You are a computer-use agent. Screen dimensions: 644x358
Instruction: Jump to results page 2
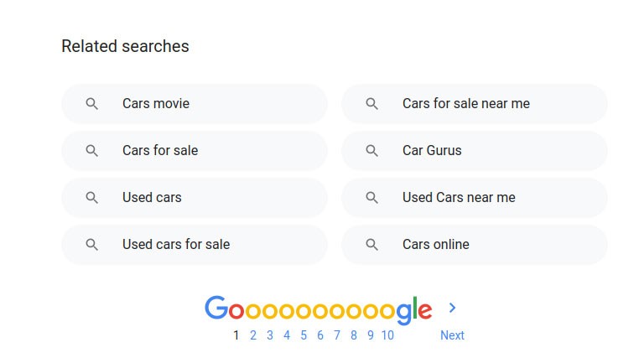[253, 335]
